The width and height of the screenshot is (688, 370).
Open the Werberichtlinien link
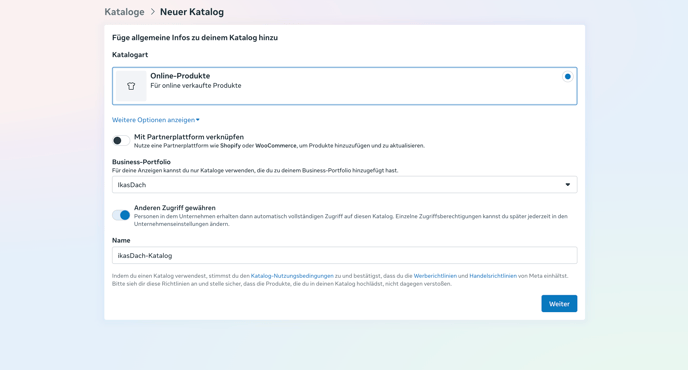click(x=435, y=276)
